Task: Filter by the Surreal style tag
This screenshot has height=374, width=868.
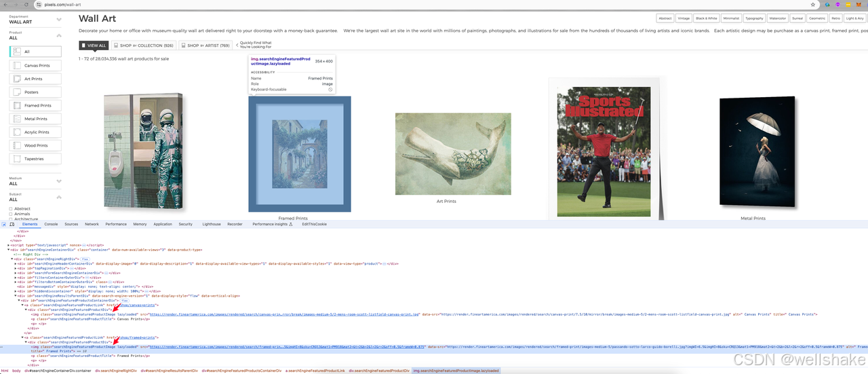Action: pos(797,18)
